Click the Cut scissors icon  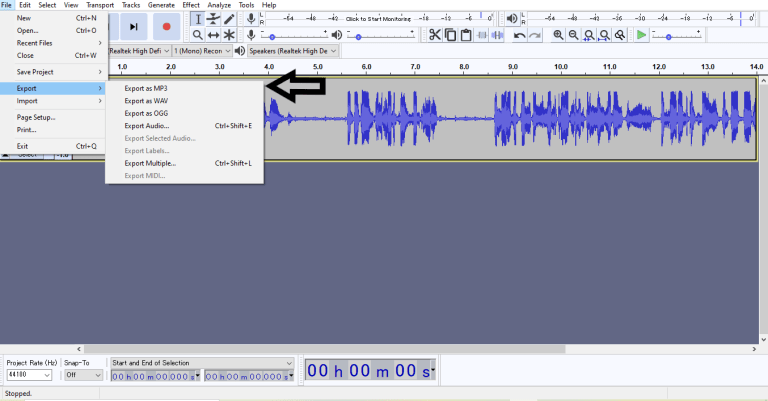pos(434,35)
